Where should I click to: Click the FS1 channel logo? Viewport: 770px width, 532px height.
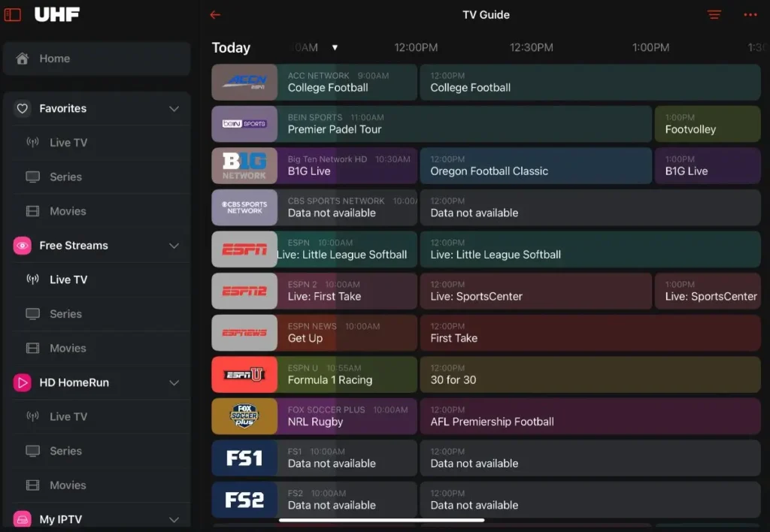(244, 458)
